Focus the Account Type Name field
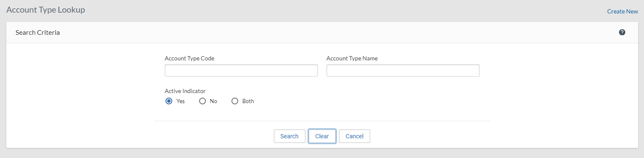 (403, 70)
